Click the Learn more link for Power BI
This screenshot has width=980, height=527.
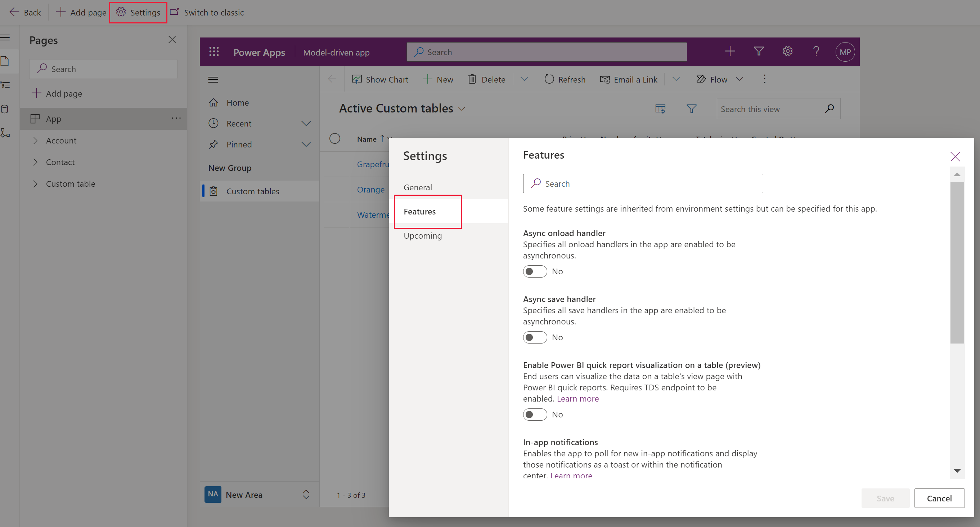point(577,398)
